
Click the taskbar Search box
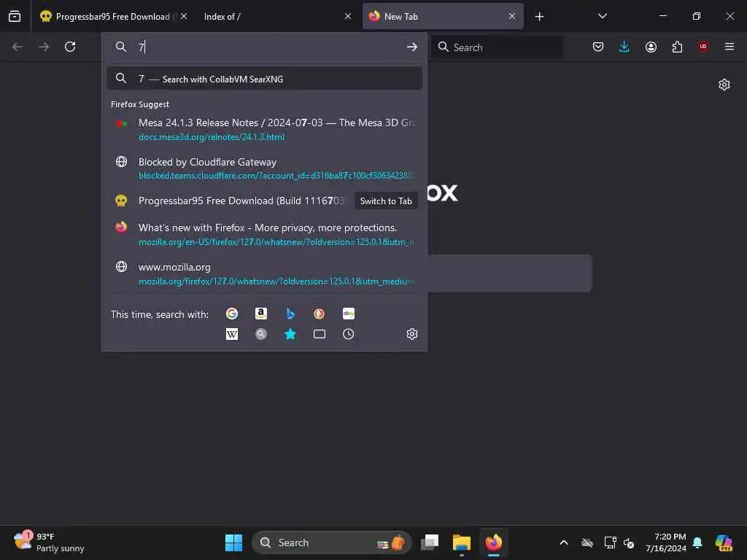point(331,542)
